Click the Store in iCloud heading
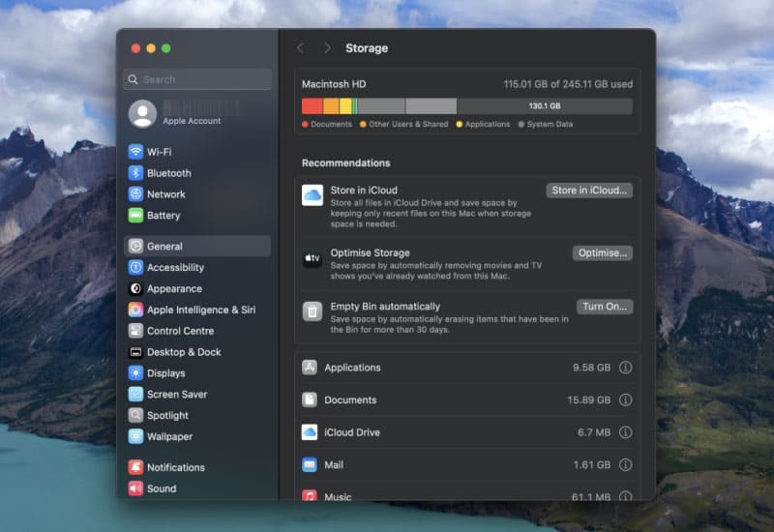Viewport: 774px width, 532px height. 364,191
